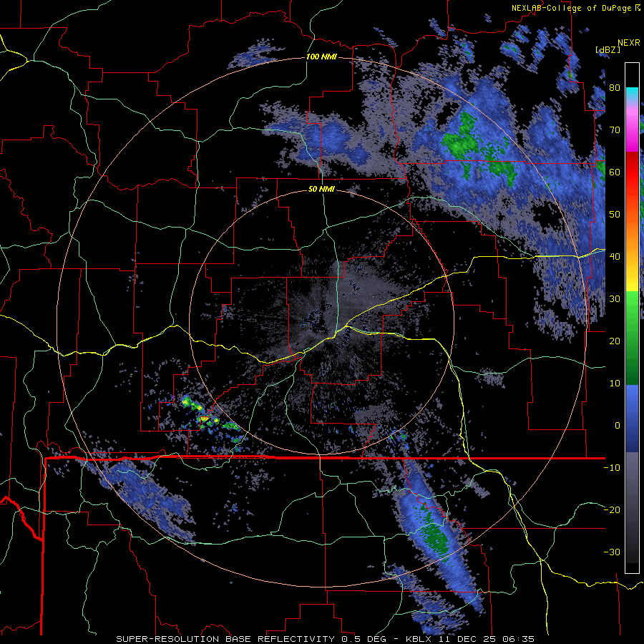Click the NEXR label above the color scale
The image size is (644, 644).
[x=629, y=43]
